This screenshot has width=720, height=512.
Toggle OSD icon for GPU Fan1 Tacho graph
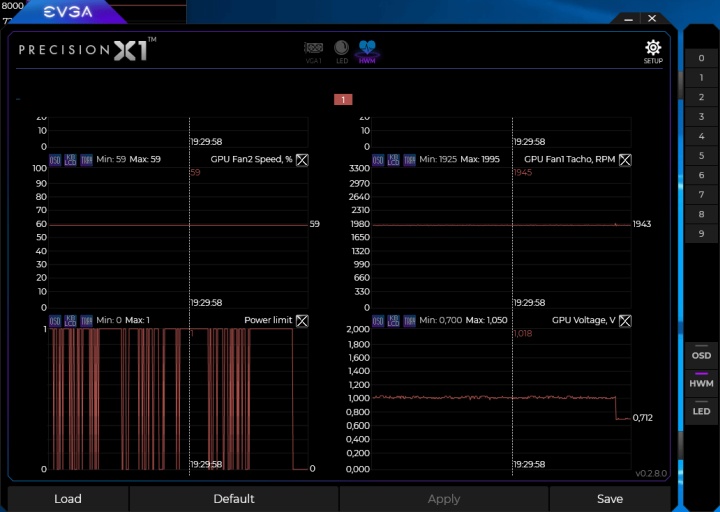(378, 160)
